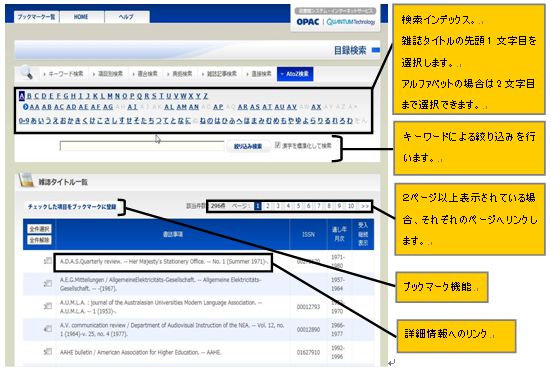Open the ブックマーク一覧 tab

click(x=37, y=17)
